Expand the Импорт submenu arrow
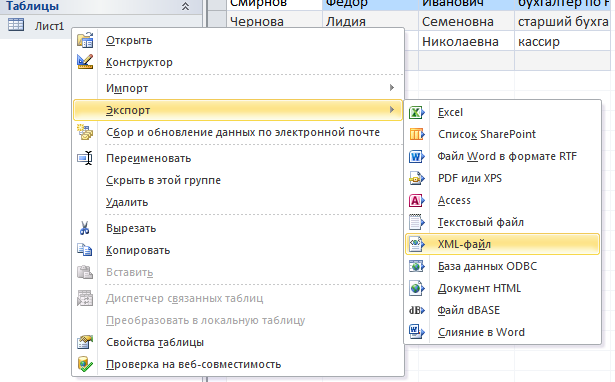615x382 pixels. [x=391, y=87]
